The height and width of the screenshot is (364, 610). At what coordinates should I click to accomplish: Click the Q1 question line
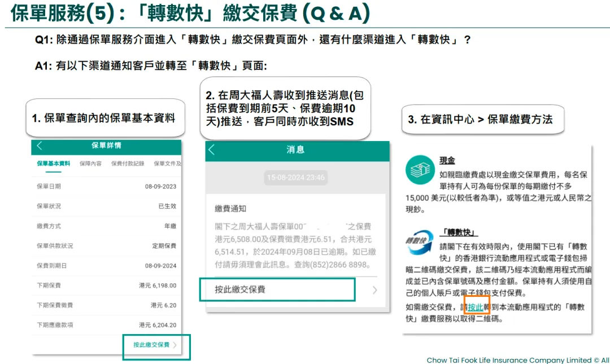click(x=253, y=40)
